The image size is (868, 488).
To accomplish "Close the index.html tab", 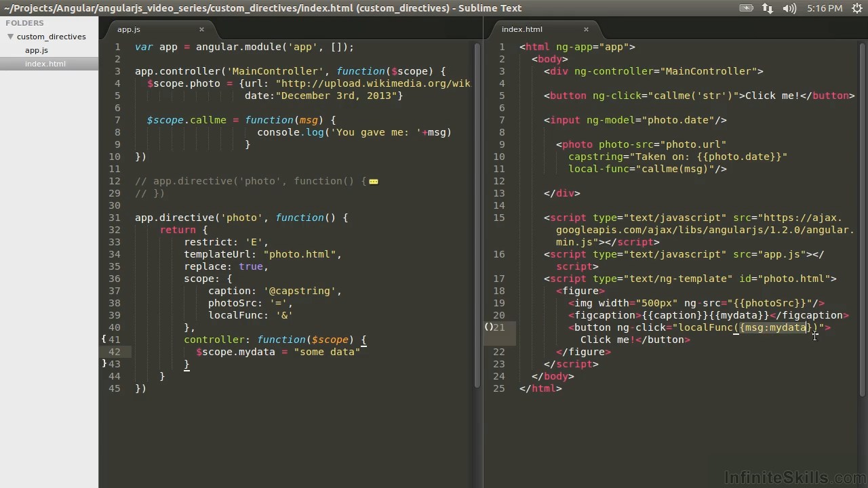I will click(586, 29).
